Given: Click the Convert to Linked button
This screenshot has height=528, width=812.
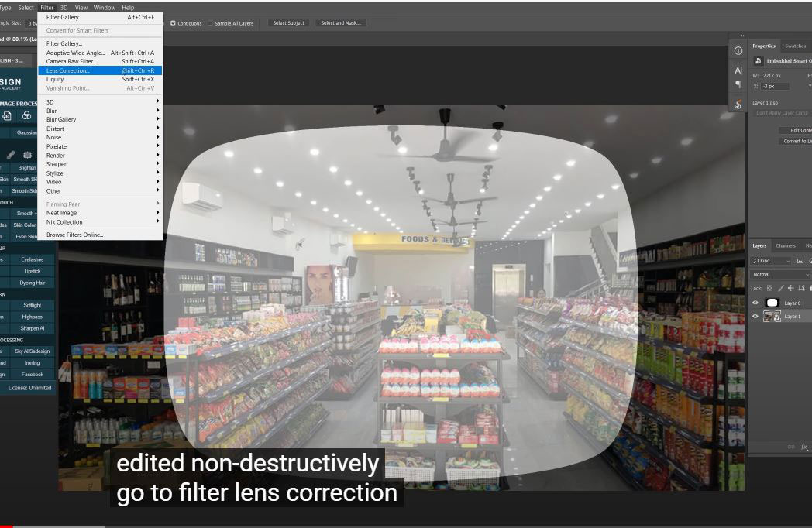Looking at the screenshot, I should 795,142.
